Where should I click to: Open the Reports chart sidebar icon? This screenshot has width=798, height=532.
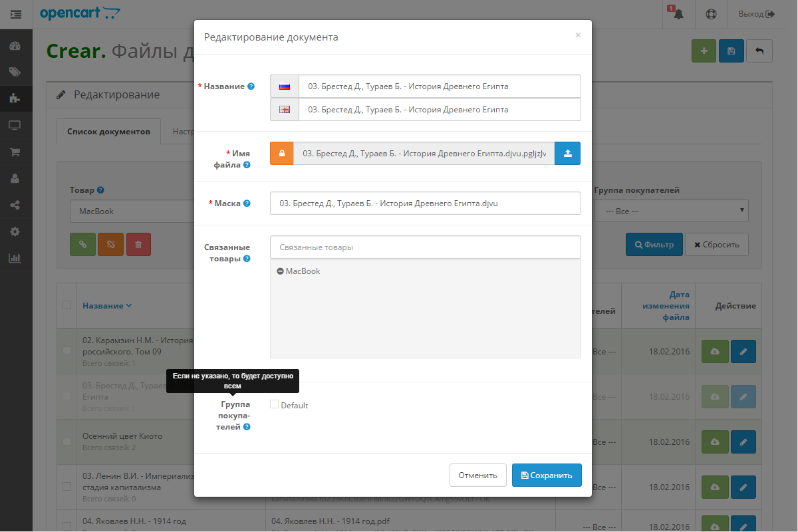[x=15, y=258]
